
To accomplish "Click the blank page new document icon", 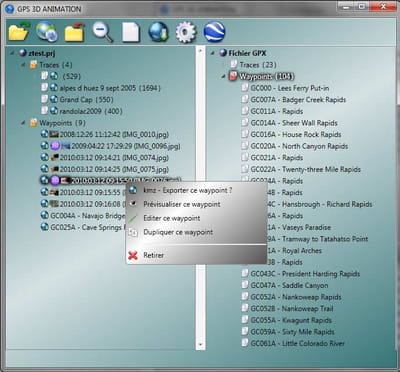I will pos(130,32).
